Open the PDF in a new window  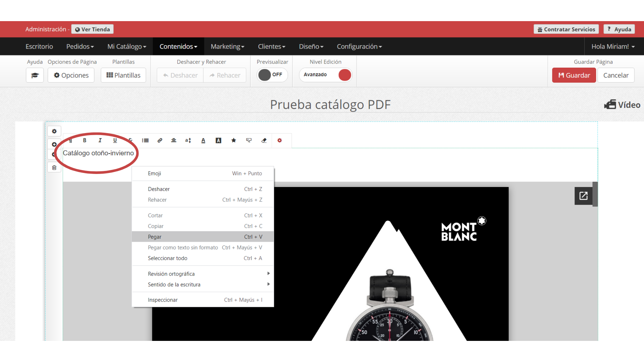[583, 196]
